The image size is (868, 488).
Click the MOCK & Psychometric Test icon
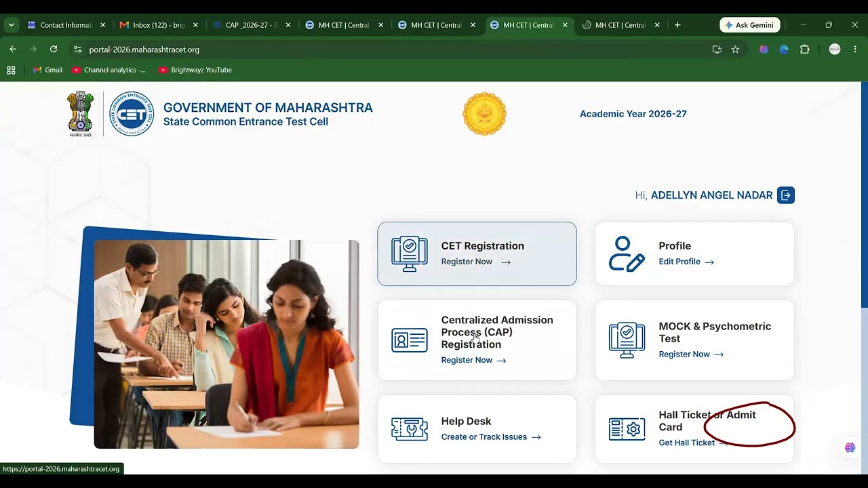(x=627, y=340)
